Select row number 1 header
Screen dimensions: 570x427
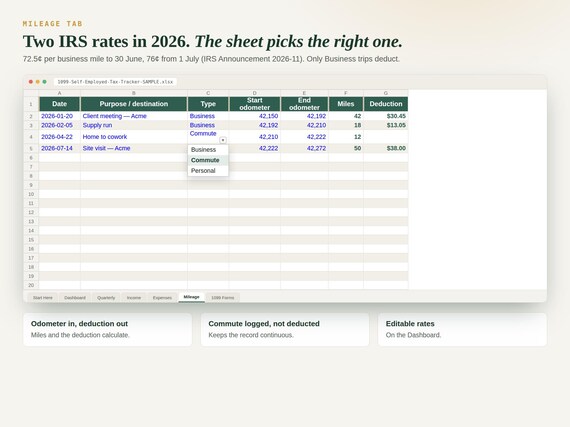31,104
